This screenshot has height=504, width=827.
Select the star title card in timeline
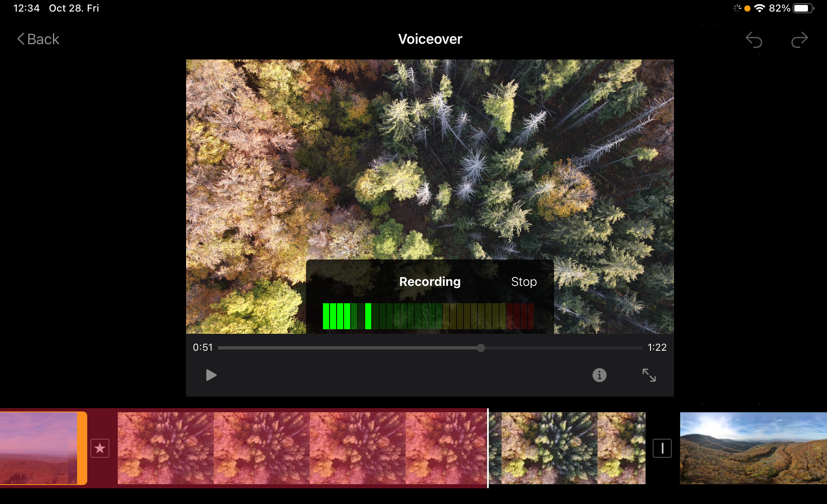tap(100, 448)
